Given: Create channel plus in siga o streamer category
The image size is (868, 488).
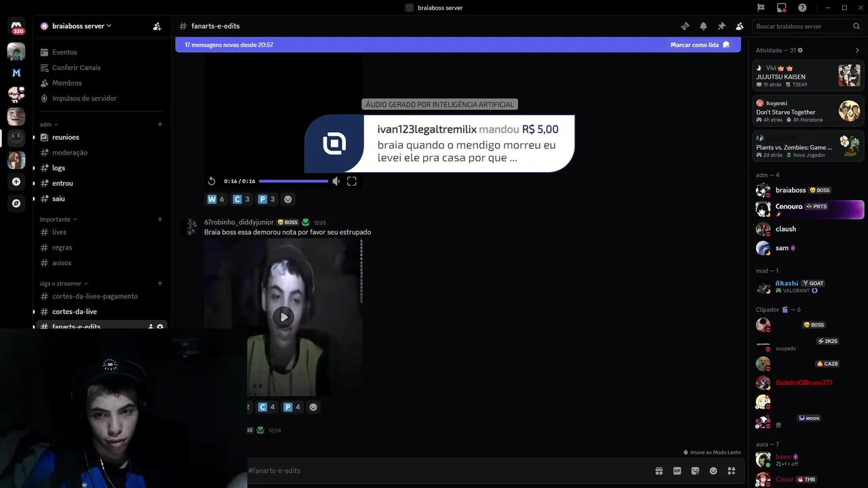Looking at the screenshot, I should pos(160,283).
